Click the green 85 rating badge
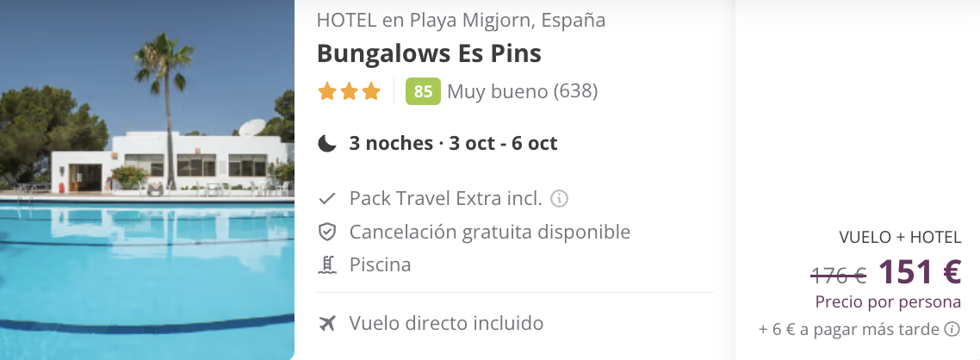This screenshot has width=980, height=360. pos(423,92)
